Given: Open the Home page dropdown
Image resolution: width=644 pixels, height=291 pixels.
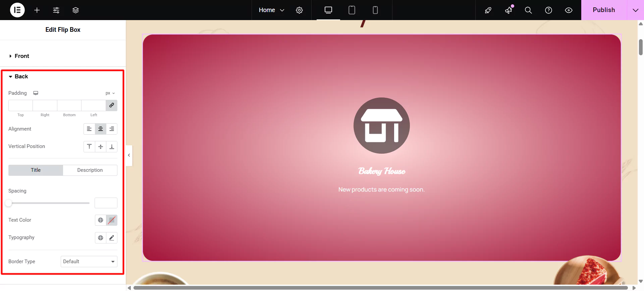Looking at the screenshot, I should point(271,10).
